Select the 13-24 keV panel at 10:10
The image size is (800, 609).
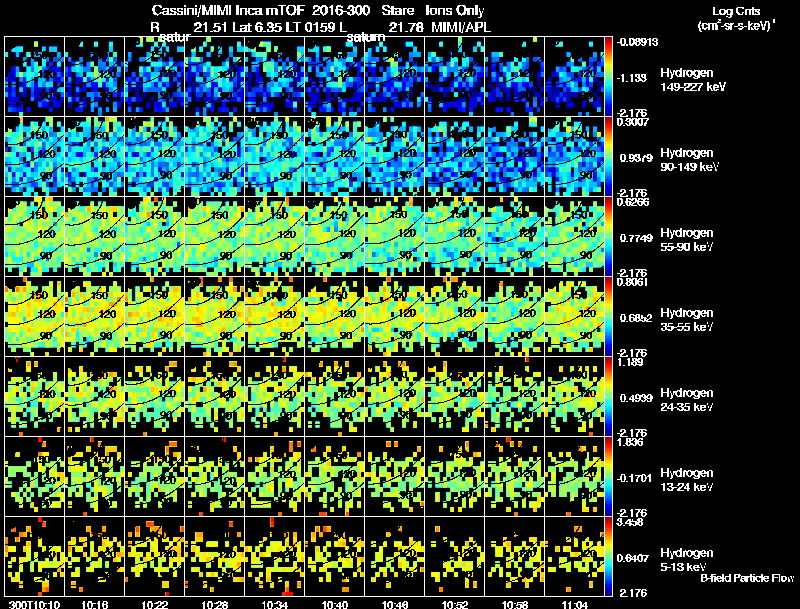tap(35, 476)
